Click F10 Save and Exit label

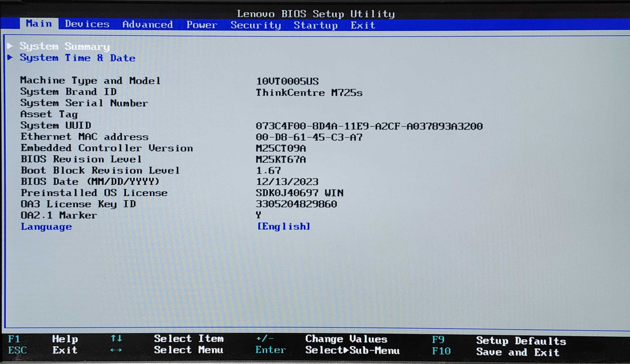(x=517, y=352)
